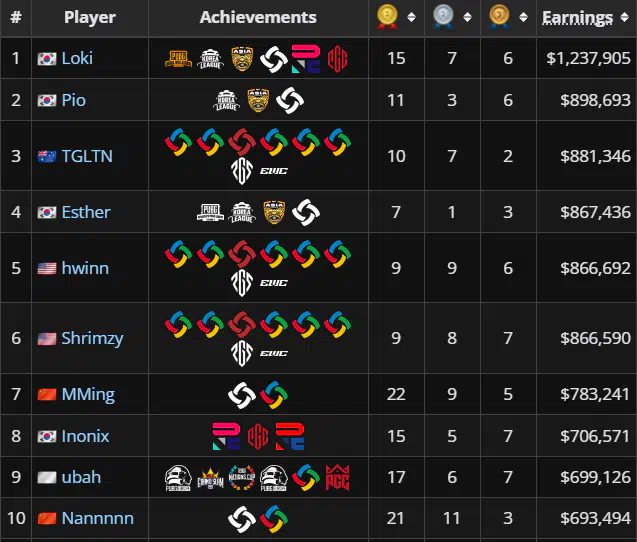Screen dimensions: 637x542
Task: Sort by bronze medal count arrows
Action: 523,17
